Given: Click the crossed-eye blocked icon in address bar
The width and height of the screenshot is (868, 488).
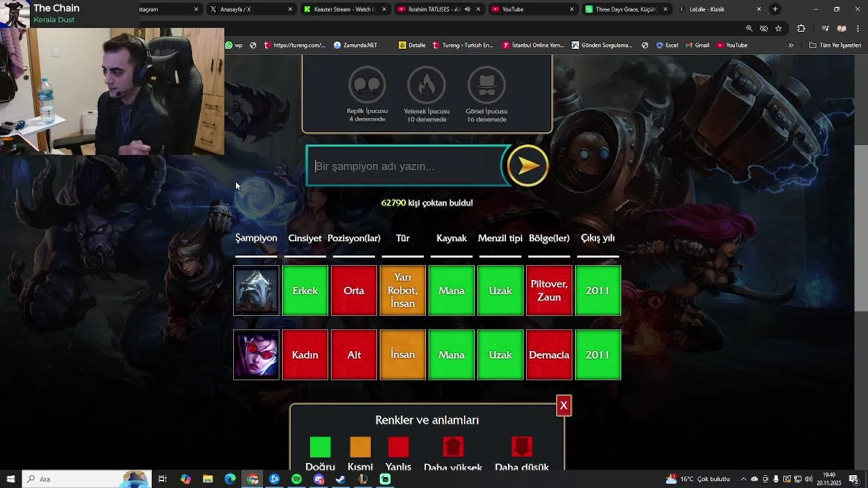Looking at the screenshot, I should point(764,28).
